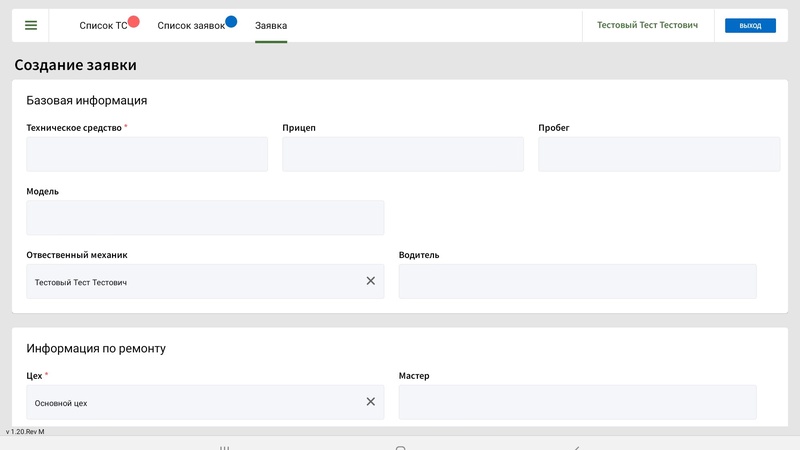Open the hamburger navigation menu
The height and width of the screenshot is (450, 800).
pyautogui.click(x=31, y=26)
